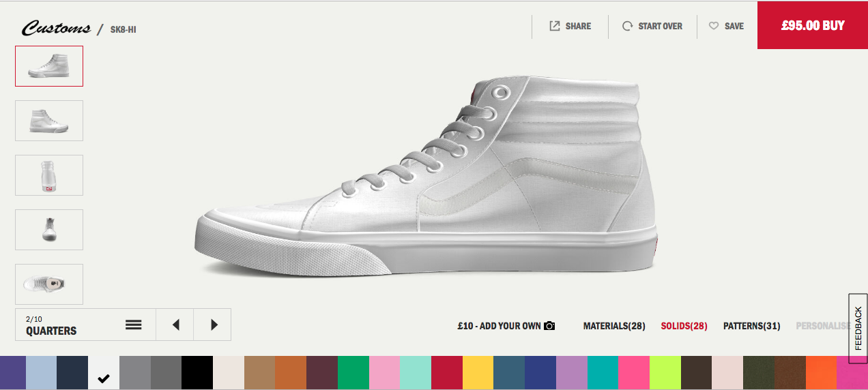Choose the dark olive green swatch
This screenshot has height=390, width=868.
tap(759, 373)
